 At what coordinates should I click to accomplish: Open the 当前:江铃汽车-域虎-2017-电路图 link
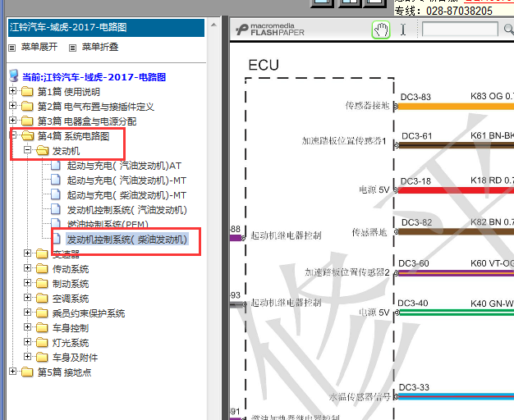point(94,77)
